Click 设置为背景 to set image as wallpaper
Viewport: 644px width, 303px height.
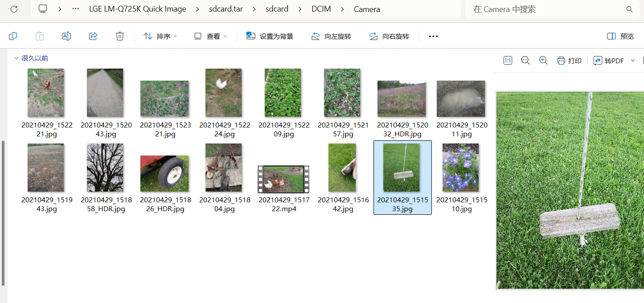tap(270, 36)
